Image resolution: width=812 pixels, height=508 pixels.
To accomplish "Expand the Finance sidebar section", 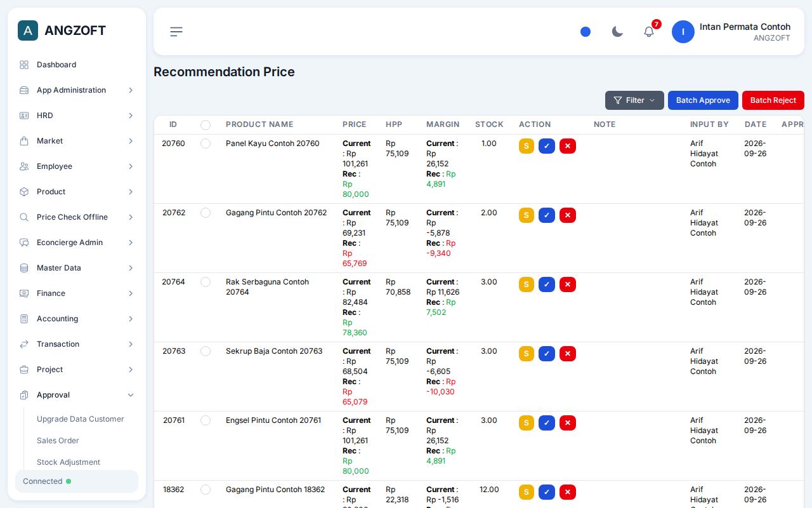I will tap(77, 293).
